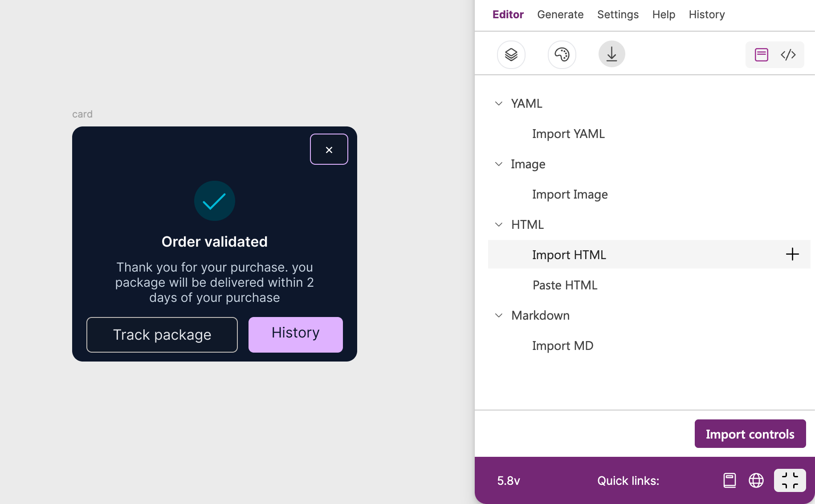This screenshot has width=815, height=504.
Task: Switch to the Generate tab
Action: (560, 14)
